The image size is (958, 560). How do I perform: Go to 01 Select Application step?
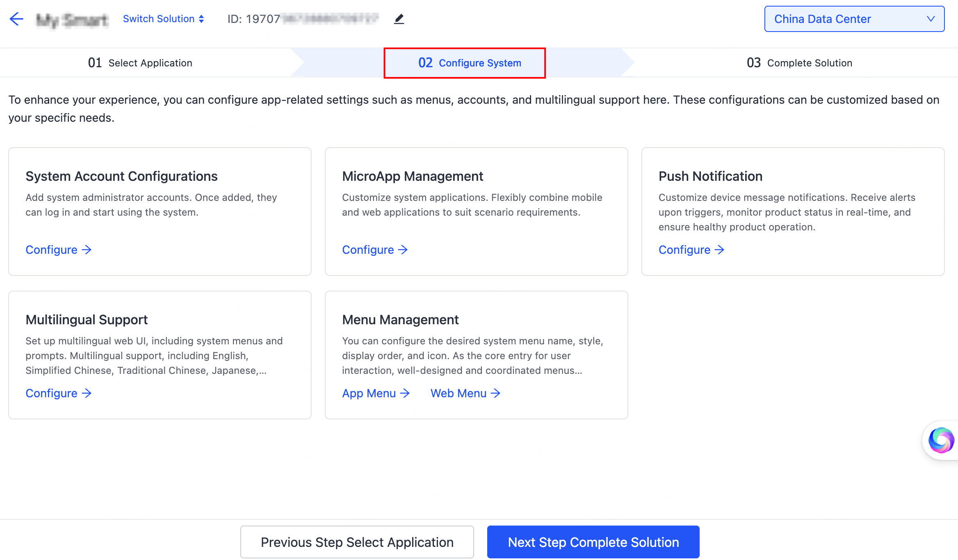(x=140, y=63)
